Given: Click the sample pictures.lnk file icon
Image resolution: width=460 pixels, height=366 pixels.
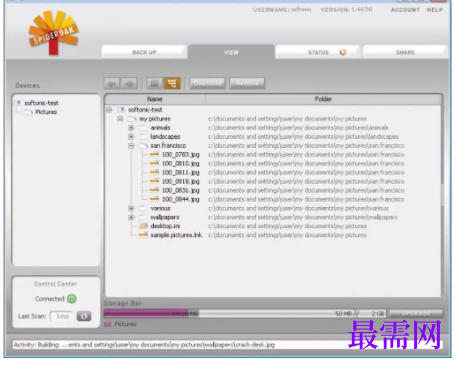Looking at the screenshot, I should tap(143, 235).
